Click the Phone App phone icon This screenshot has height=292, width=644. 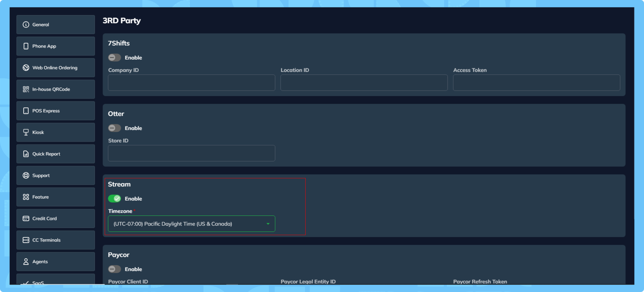pyautogui.click(x=26, y=46)
